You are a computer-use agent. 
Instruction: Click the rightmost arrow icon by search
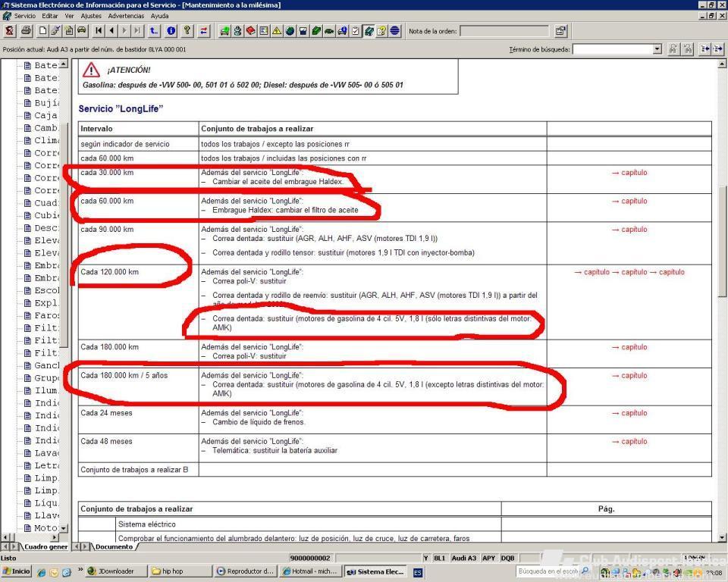718,48
